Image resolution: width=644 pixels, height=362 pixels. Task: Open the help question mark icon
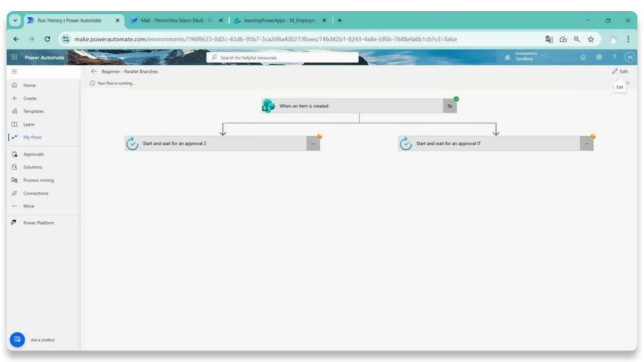(x=614, y=57)
